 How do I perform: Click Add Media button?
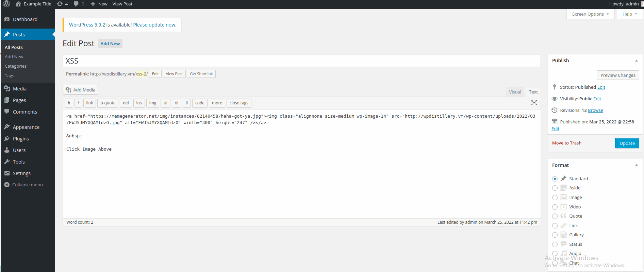[x=80, y=90]
